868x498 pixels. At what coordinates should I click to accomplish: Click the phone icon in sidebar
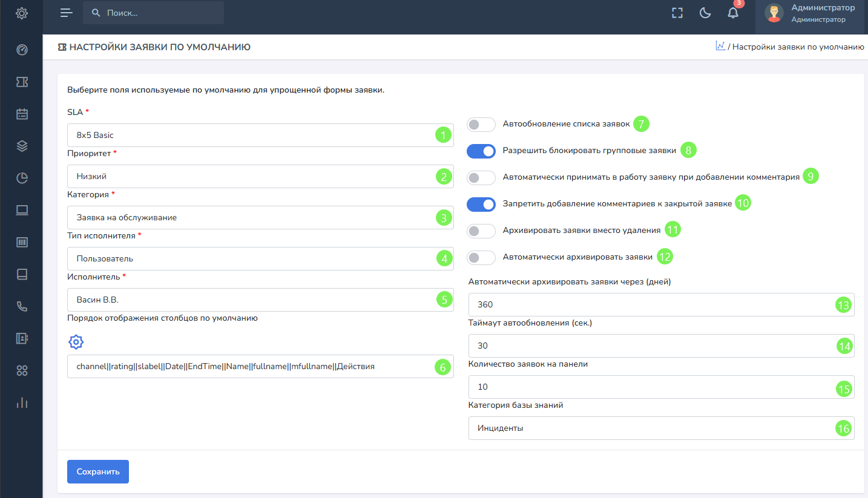coord(22,306)
